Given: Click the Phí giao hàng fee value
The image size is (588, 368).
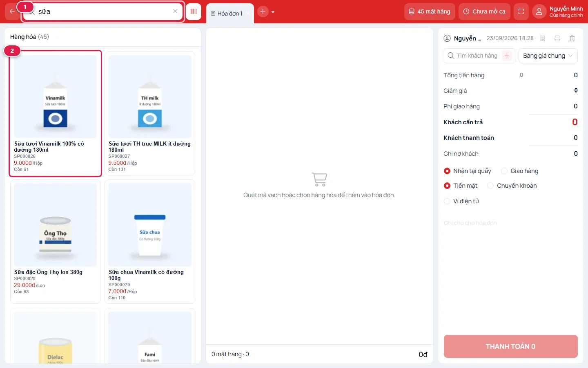Looking at the screenshot, I should (x=576, y=106).
